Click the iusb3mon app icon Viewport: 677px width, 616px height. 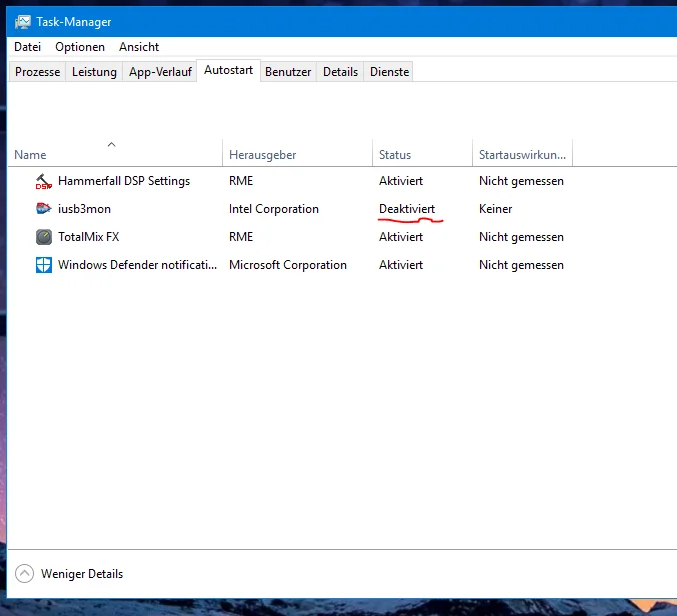44,209
